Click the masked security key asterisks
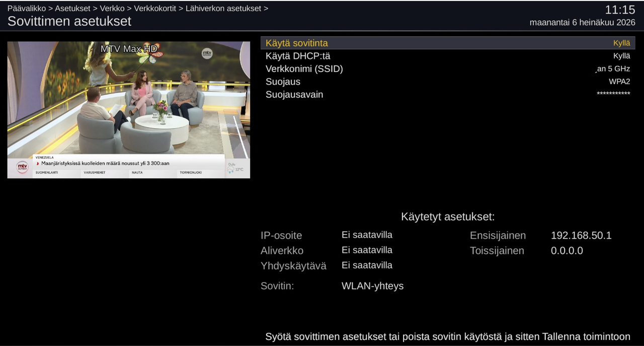This screenshot has width=644, height=346. click(613, 94)
